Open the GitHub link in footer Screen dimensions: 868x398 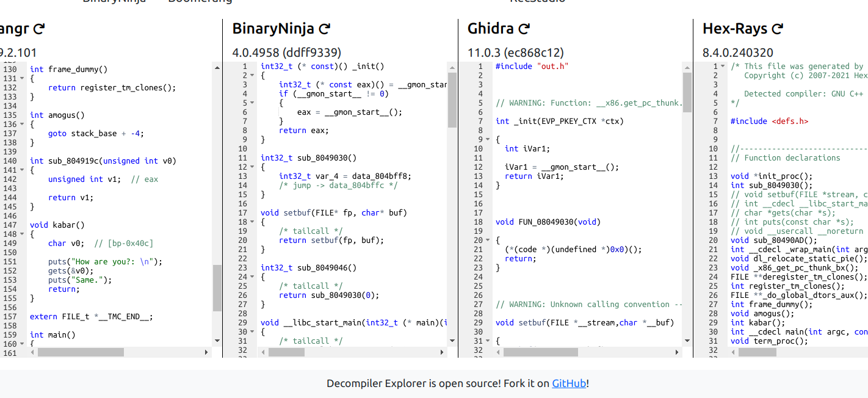pos(569,383)
